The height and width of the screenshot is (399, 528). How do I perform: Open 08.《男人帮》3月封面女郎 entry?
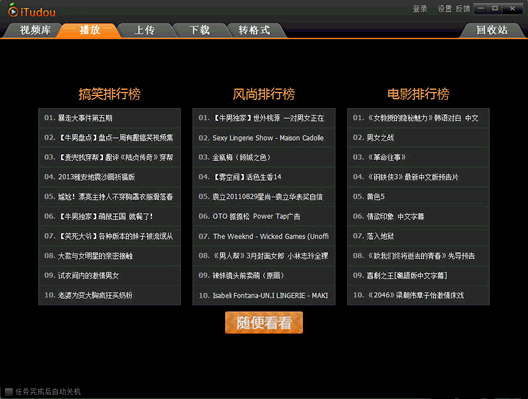[264, 256]
